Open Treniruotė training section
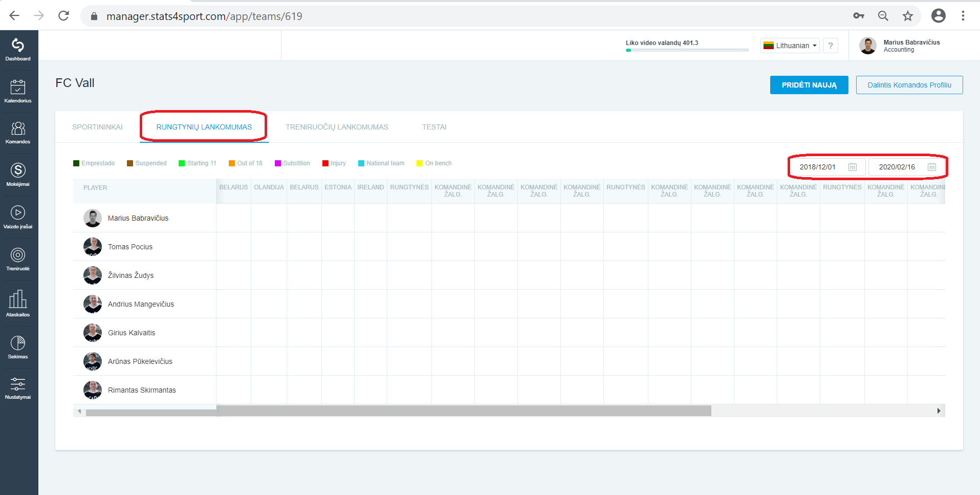980x495 pixels. pos(18,259)
